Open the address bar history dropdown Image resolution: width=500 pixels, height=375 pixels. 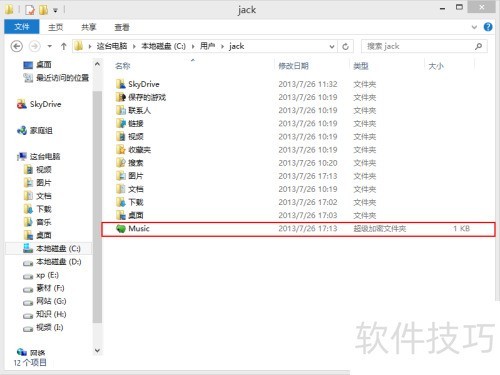[x=332, y=46]
